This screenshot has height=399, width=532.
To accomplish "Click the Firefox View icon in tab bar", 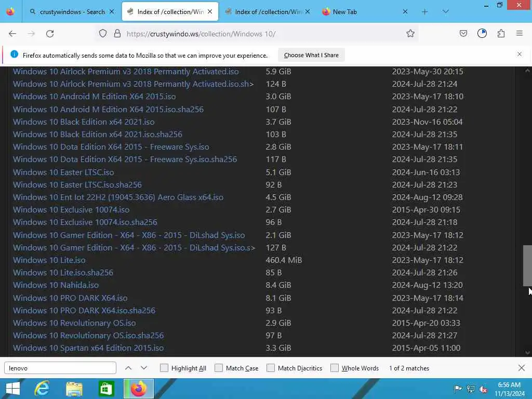I will 10,12.
